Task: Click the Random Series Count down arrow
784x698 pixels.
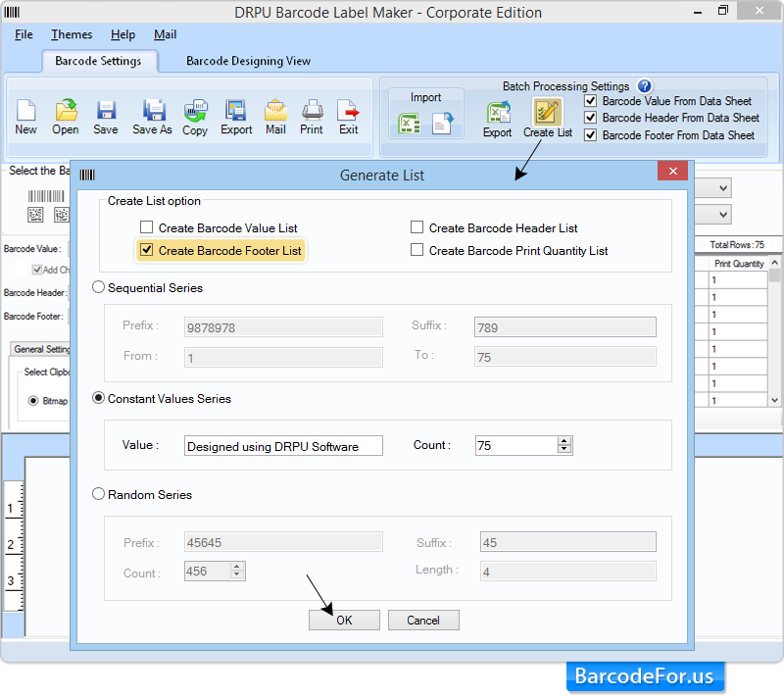Action: click(237, 574)
